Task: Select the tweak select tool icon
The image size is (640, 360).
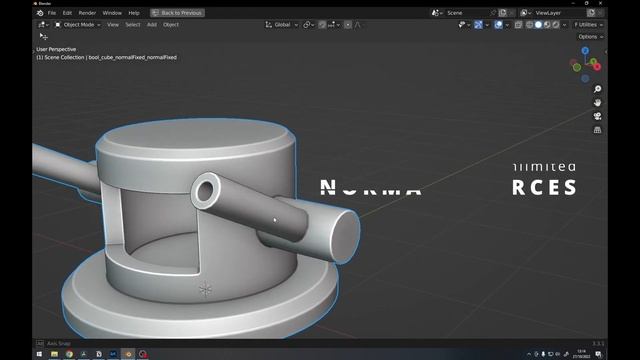Action: 43,37
